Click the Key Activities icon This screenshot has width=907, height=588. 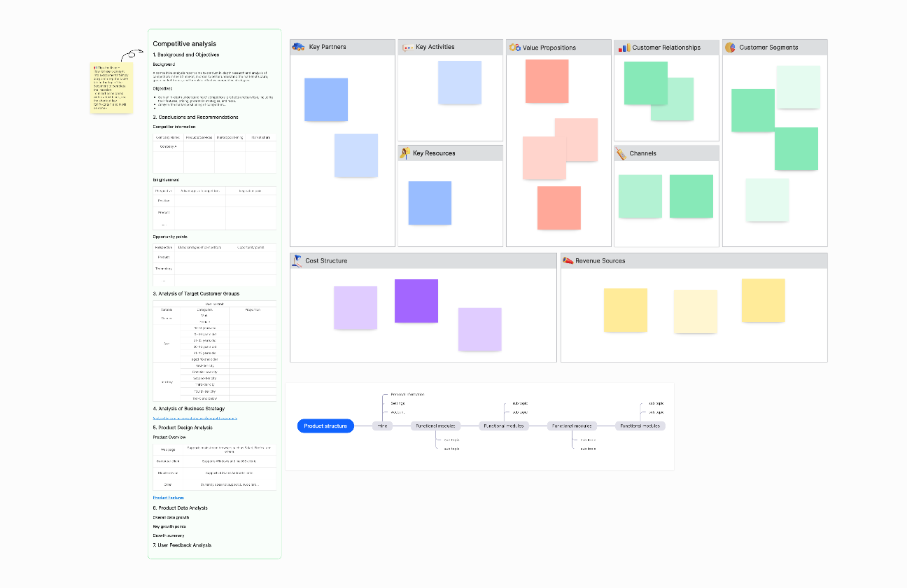407,48
